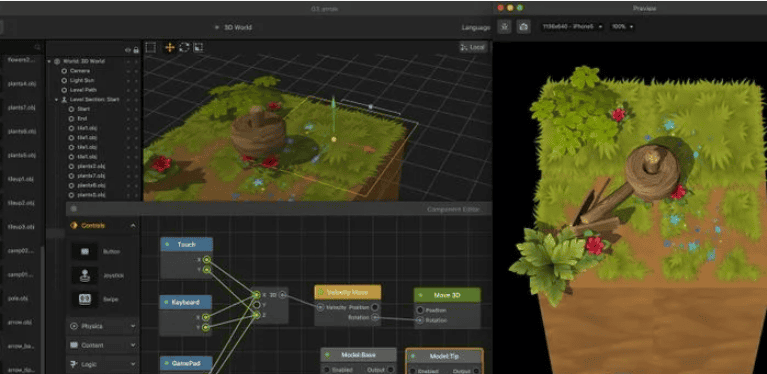The image size is (767, 374).
Task: Click the asset panel vertical scrollbar
Action: click(43, 309)
